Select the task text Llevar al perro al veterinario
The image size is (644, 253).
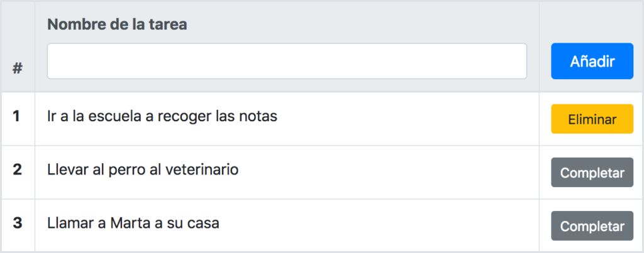point(143,170)
